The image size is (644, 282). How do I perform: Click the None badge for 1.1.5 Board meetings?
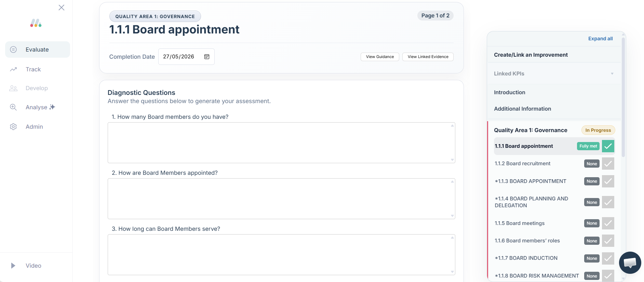pyautogui.click(x=592, y=223)
